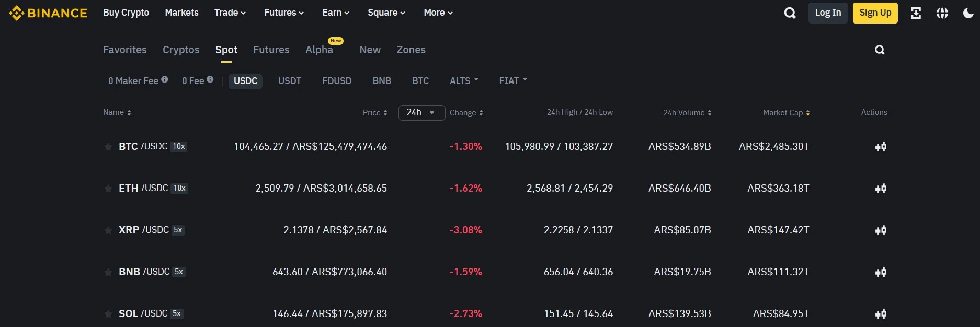Viewport: 980px width, 327px height.
Task: Open trade actions icon for BTC/USDC row
Action: [881, 147]
